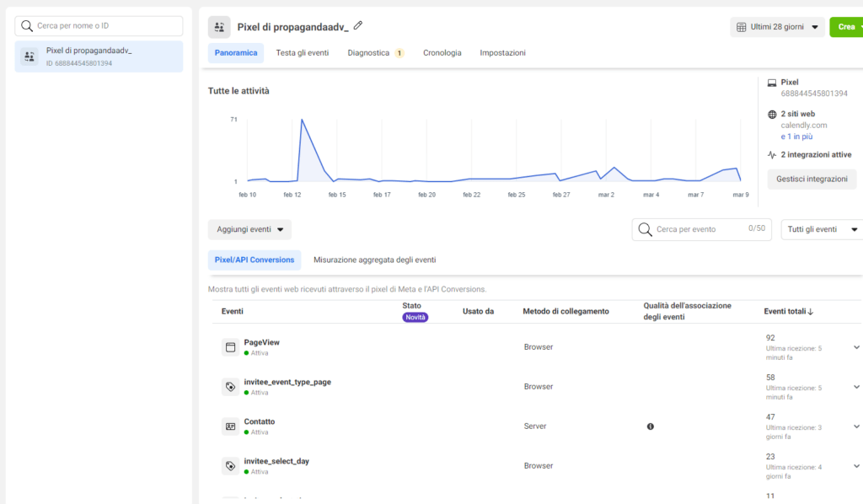Select the Pixel/API Conversions tab
863x504 pixels.
(255, 260)
